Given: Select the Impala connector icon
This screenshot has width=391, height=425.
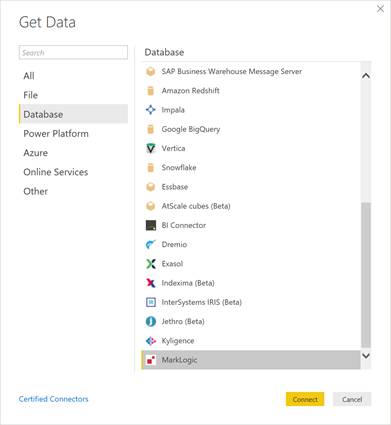Looking at the screenshot, I should (151, 110).
